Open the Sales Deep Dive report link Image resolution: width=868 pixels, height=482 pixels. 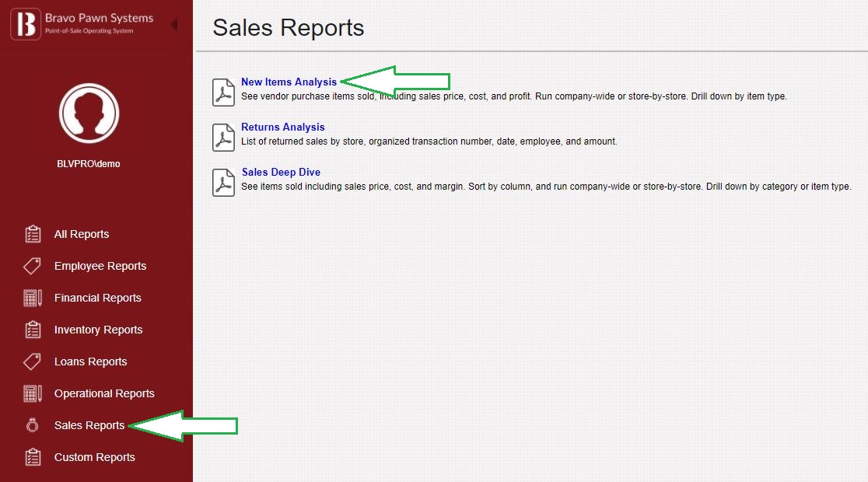(281, 172)
